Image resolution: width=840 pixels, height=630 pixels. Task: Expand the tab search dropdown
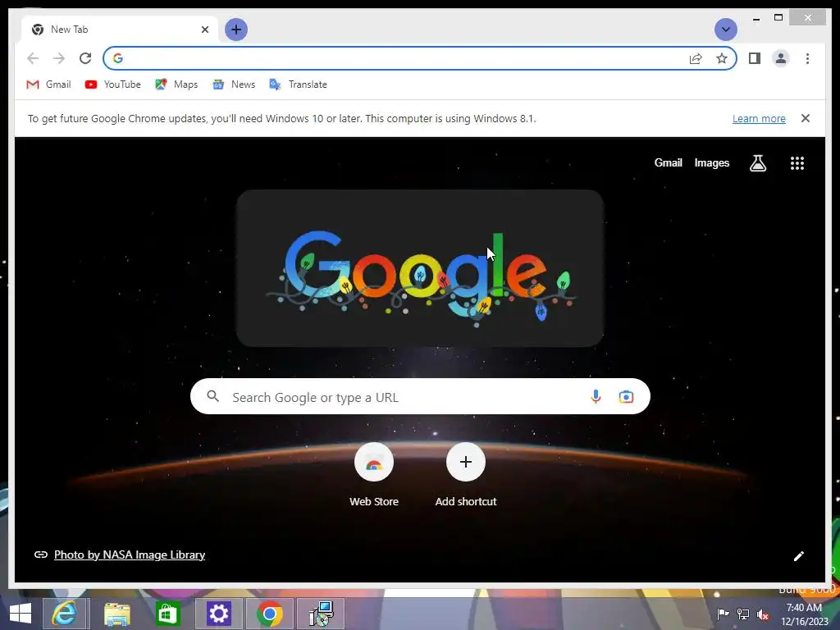pyautogui.click(x=725, y=30)
